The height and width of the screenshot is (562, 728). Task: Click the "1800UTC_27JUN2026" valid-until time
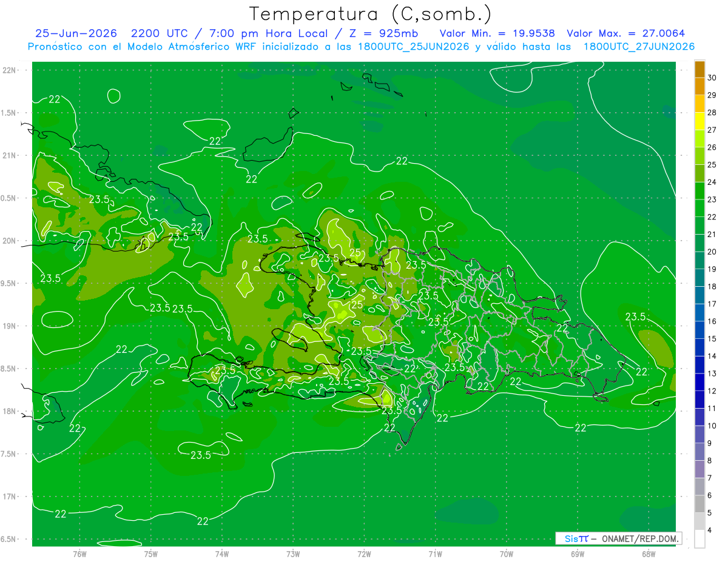coord(639,46)
